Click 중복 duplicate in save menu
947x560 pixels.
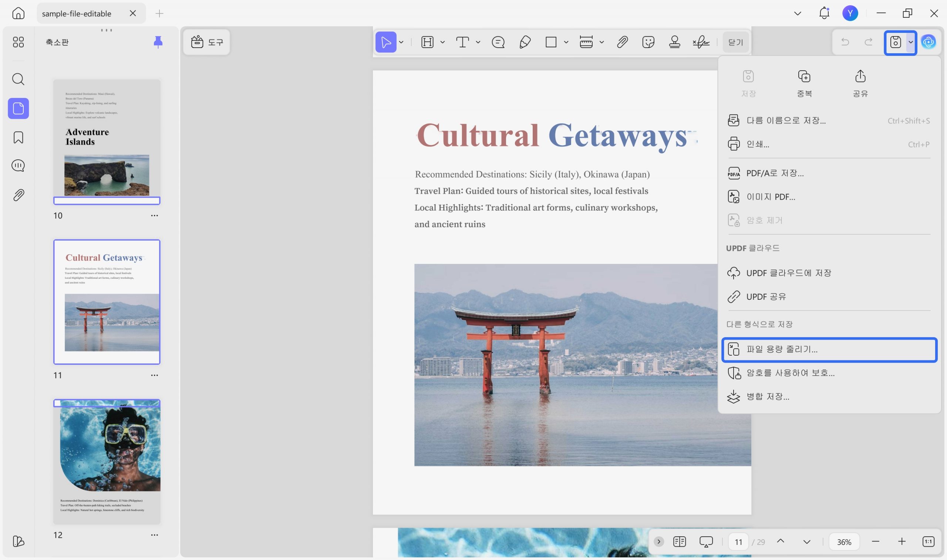click(x=804, y=84)
